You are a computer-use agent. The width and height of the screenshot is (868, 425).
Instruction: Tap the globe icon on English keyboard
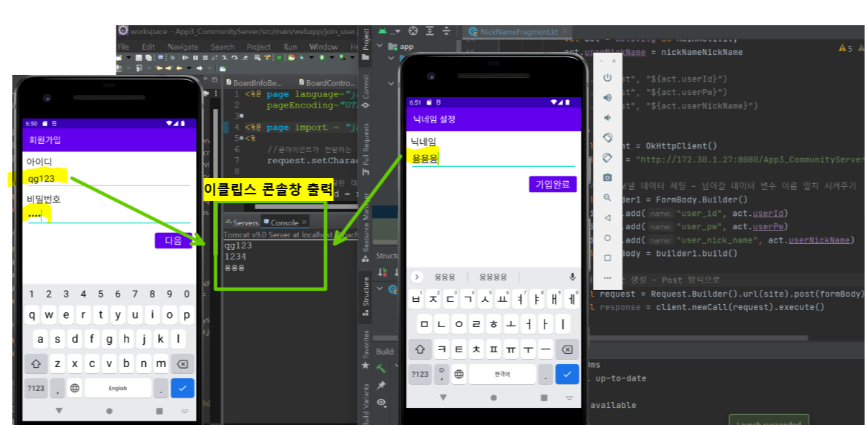(x=74, y=388)
